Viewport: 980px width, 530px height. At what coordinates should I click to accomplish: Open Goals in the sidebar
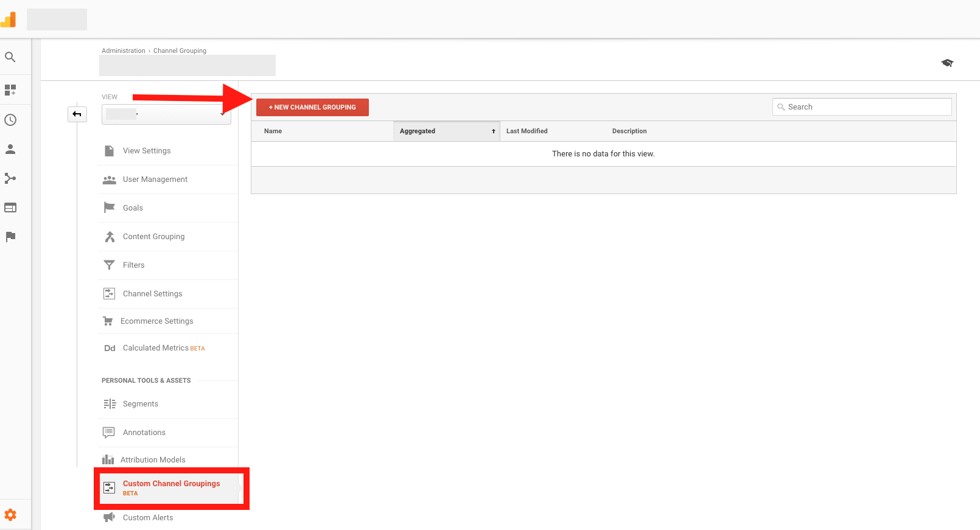tap(133, 208)
